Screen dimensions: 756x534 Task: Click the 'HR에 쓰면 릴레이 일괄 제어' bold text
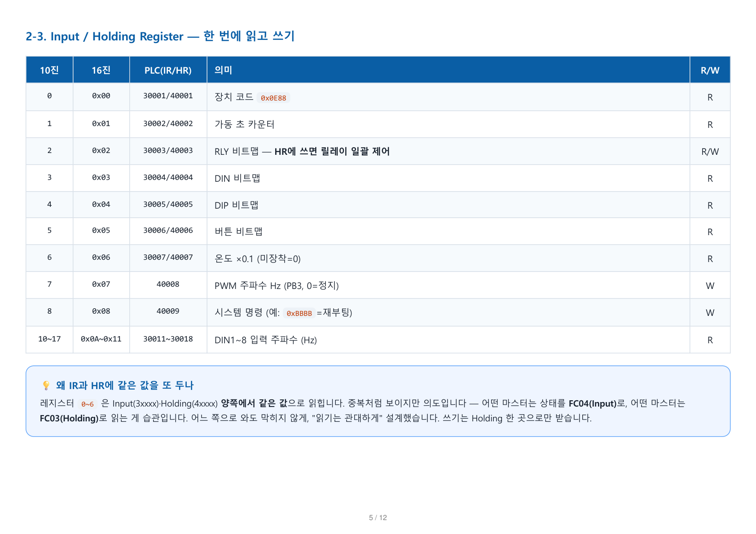click(332, 151)
